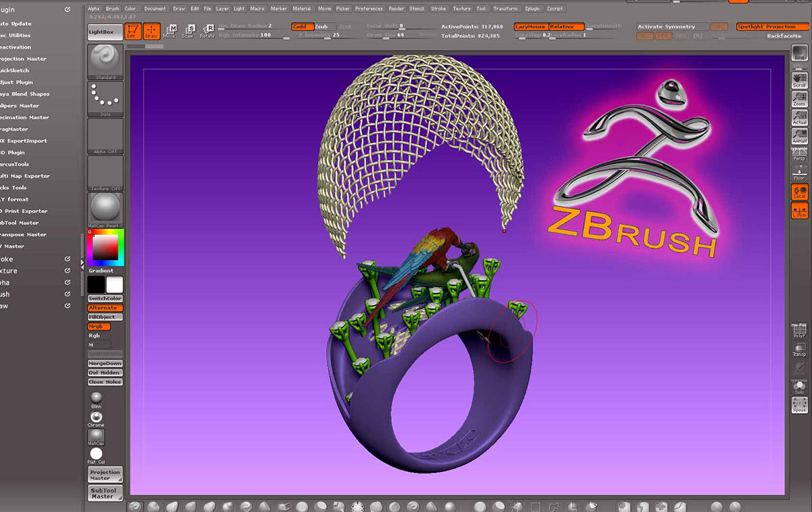The height and width of the screenshot is (512, 812).
Task: Open the MatCap Pearl material selector
Action: [105, 210]
